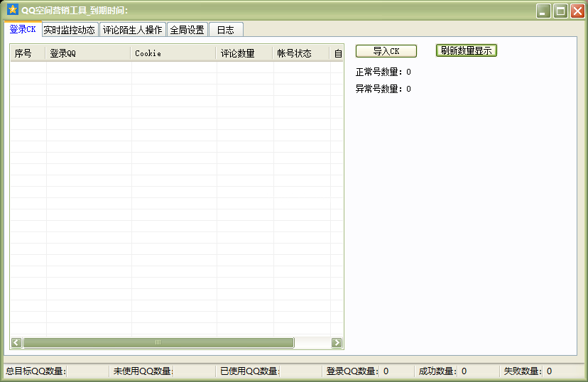Click the 评论数量 column header

pyautogui.click(x=244, y=53)
